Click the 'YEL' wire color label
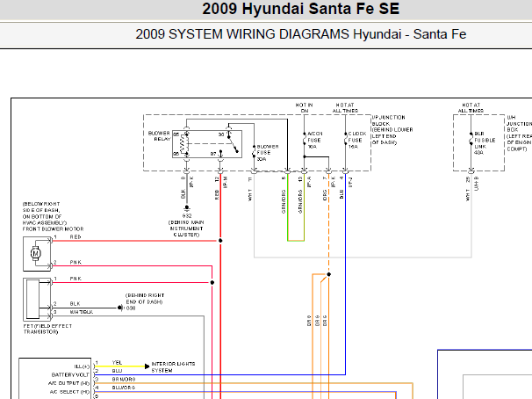The width and height of the screenshot is (532, 399). click(117, 363)
